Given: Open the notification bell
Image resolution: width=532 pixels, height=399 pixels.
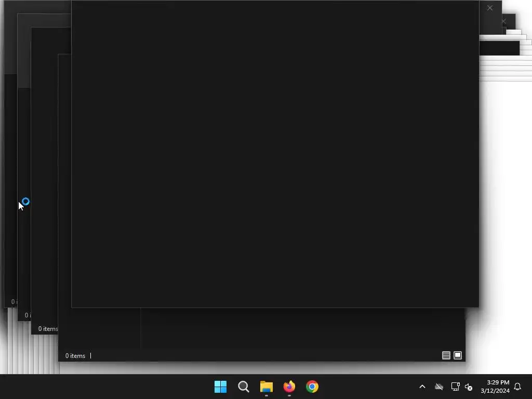Looking at the screenshot, I should tap(517, 387).
